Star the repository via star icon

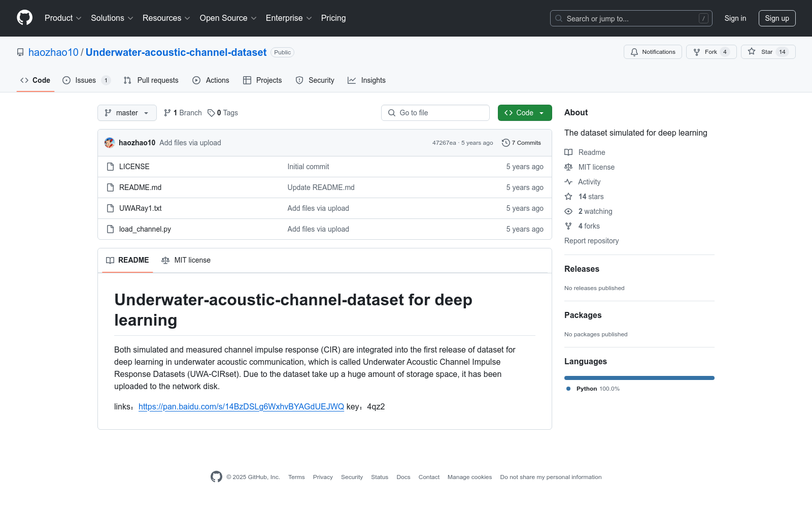752,52
